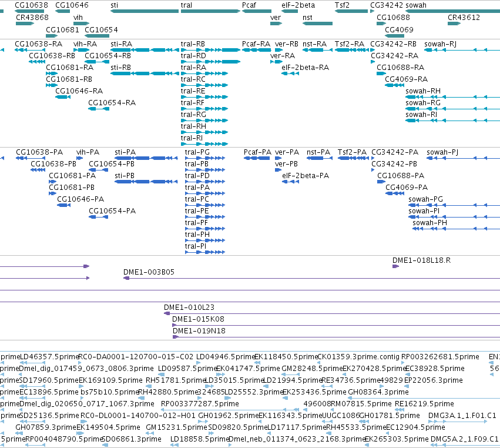Select the CG10646-RA transcript
Image resolution: width=500 pixels, height=448 pixels.
coord(63,97)
